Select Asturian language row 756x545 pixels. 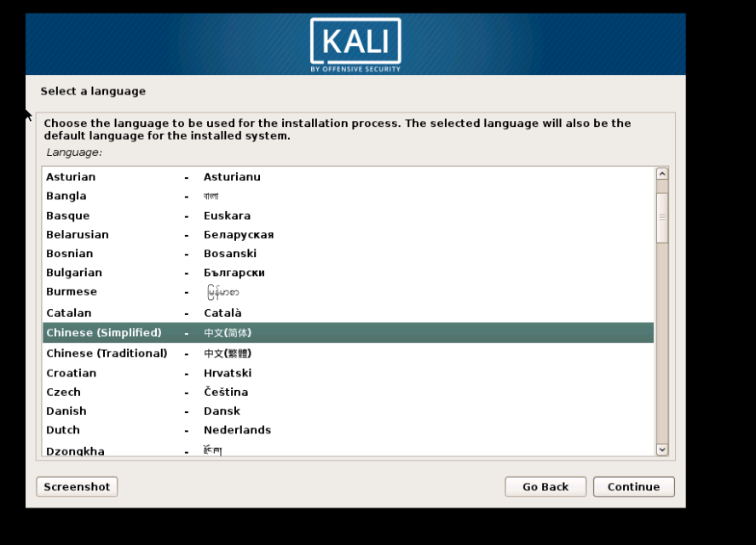click(348, 177)
